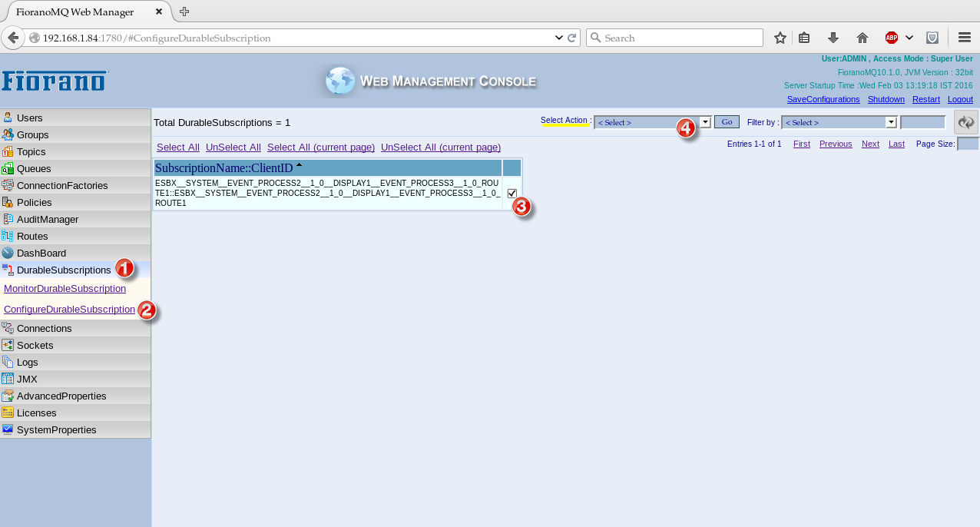Image resolution: width=980 pixels, height=527 pixels.
Task: Click the Sockets icon in sidebar
Action: pyautogui.click(x=8, y=345)
